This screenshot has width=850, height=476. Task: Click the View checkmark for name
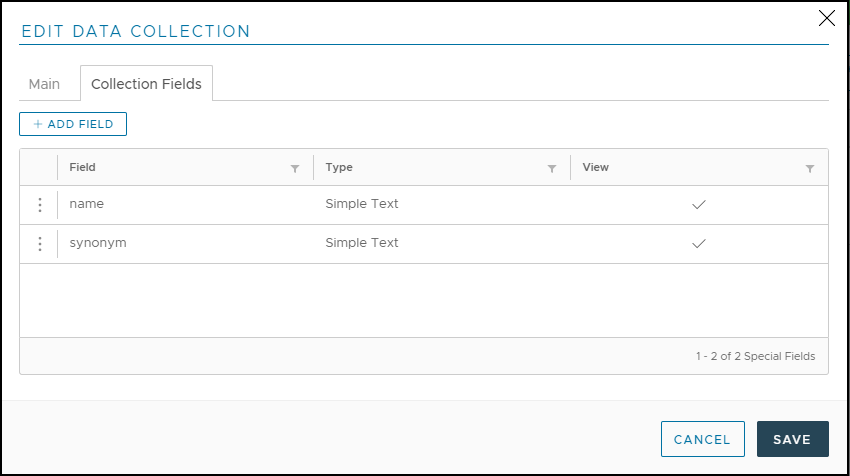click(699, 204)
